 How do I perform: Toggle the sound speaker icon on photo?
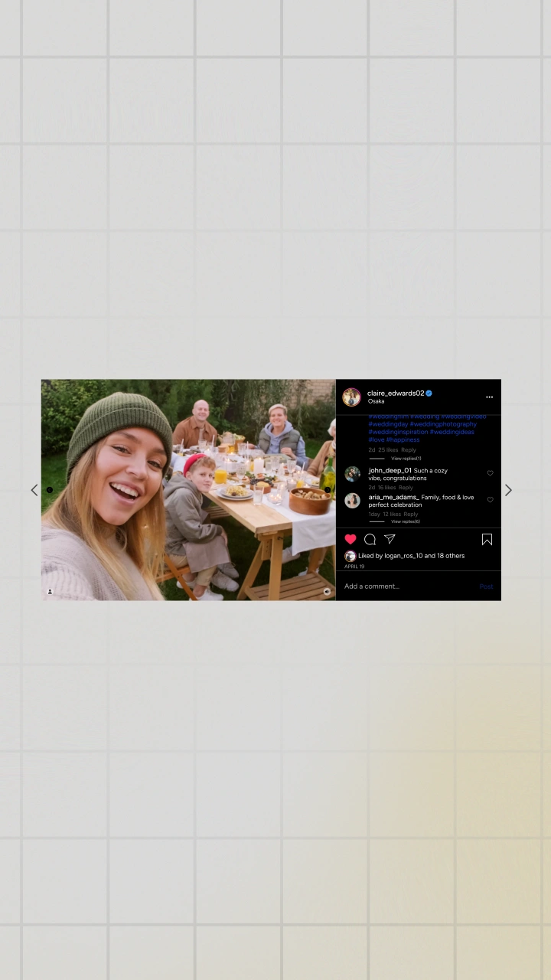click(327, 591)
